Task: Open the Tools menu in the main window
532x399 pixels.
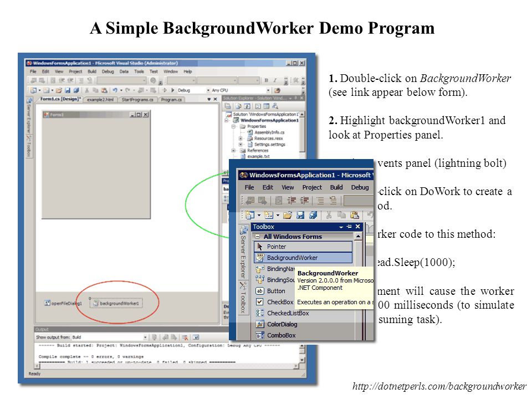Action: (139, 71)
